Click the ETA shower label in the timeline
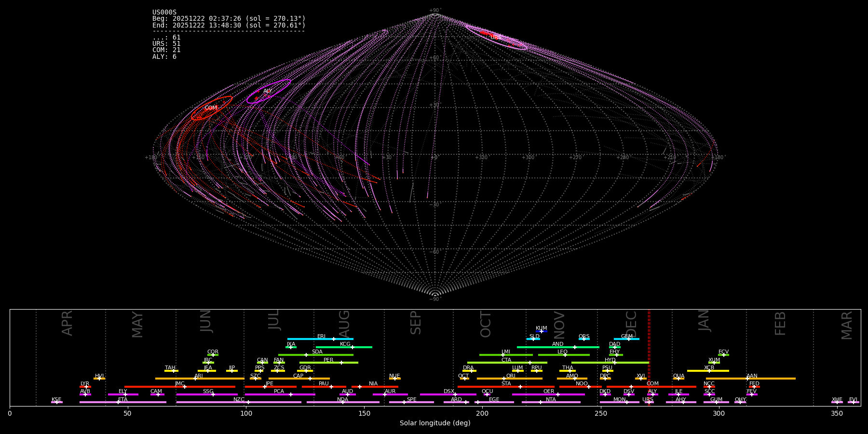Image resolution: width=868 pixels, height=434 pixels. (x=123, y=400)
